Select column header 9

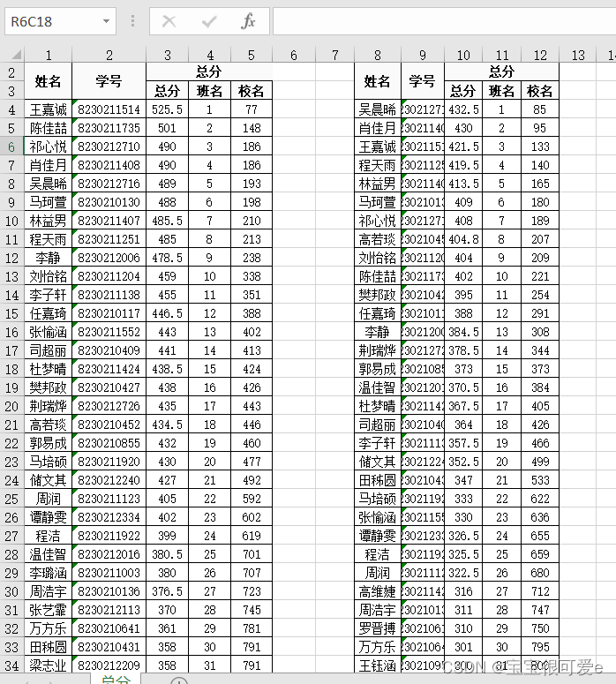click(x=423, y=55)
